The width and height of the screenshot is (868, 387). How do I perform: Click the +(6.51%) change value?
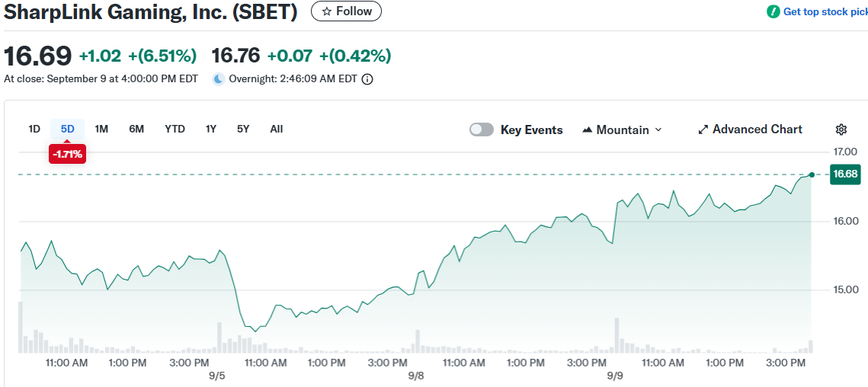coord(162,56)
